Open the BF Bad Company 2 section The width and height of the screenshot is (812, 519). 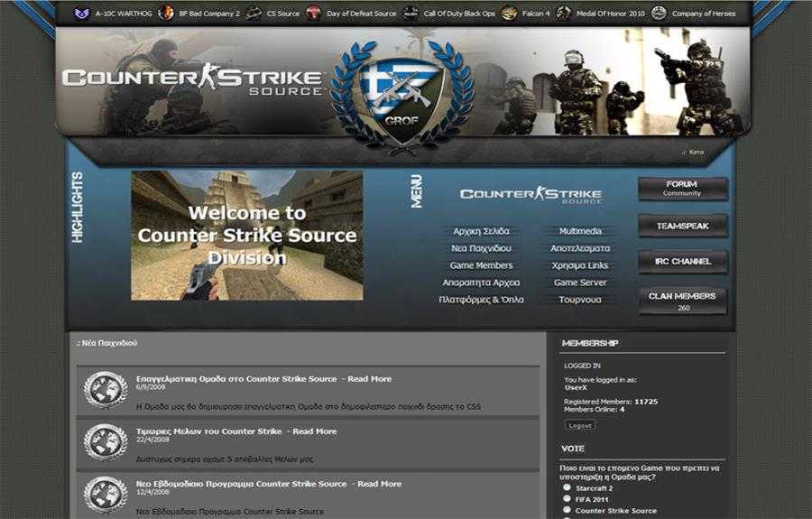(209, 14)
